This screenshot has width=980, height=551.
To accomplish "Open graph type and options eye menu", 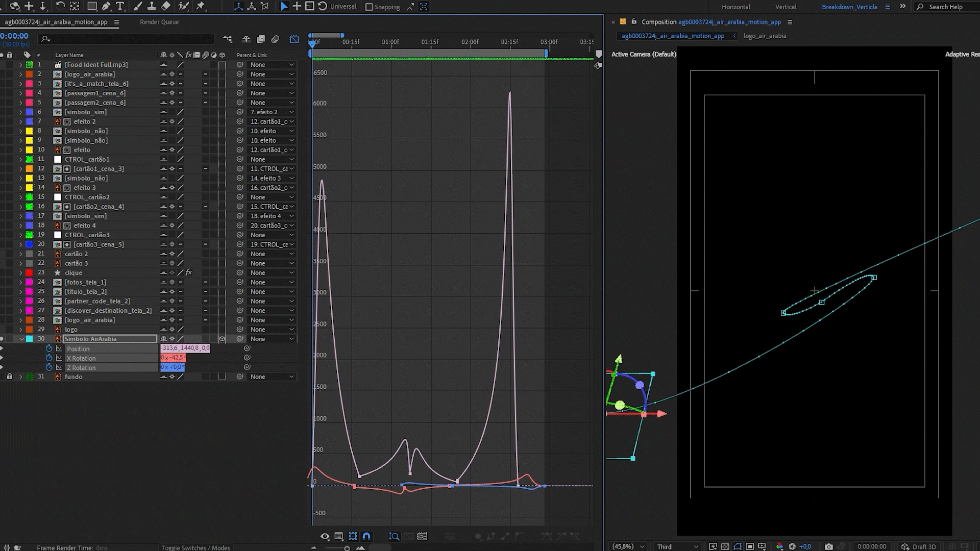I will click(325, 536).
